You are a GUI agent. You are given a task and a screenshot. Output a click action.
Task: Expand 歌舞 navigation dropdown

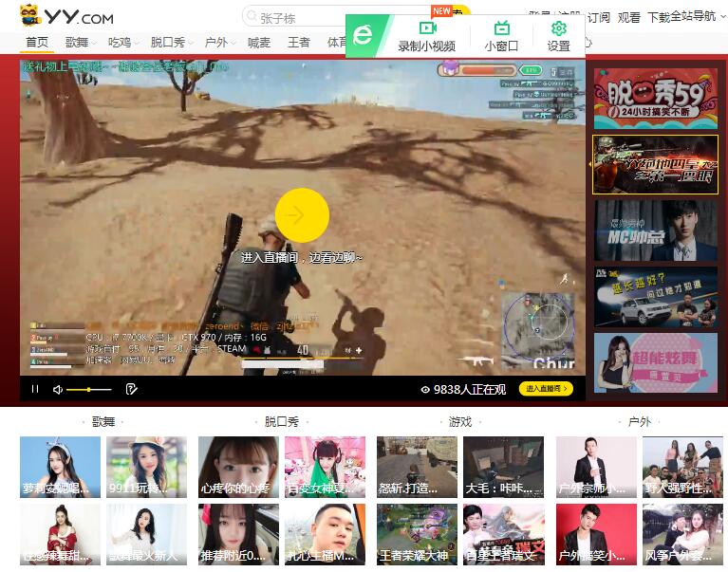80,43
